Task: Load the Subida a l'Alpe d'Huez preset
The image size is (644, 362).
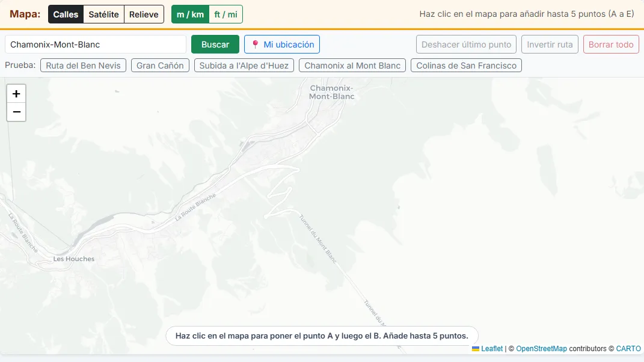Action: (x=244, y=66)
